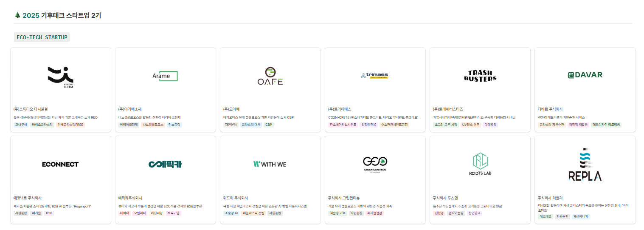Click the CBP tag on the 오아페 card

269,125
